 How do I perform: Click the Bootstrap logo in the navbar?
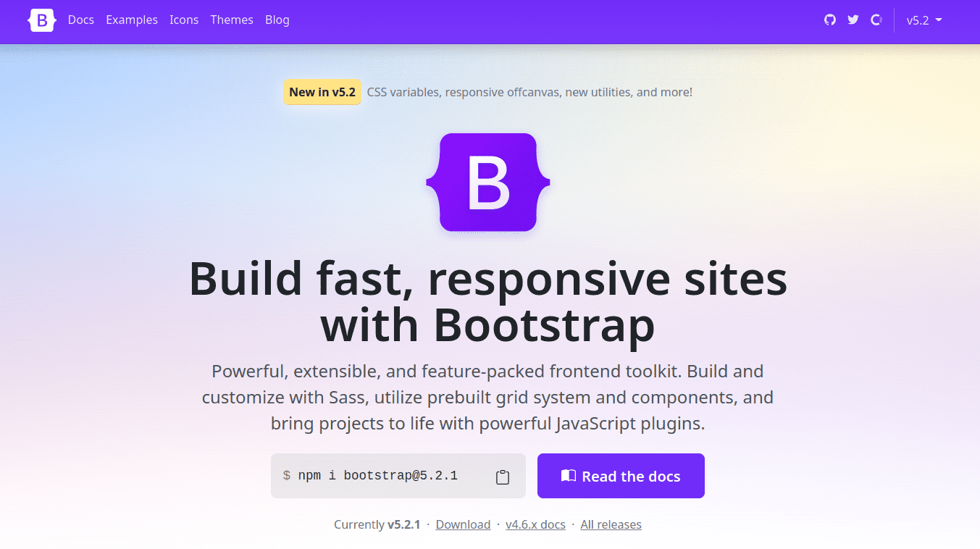(42, 20)
